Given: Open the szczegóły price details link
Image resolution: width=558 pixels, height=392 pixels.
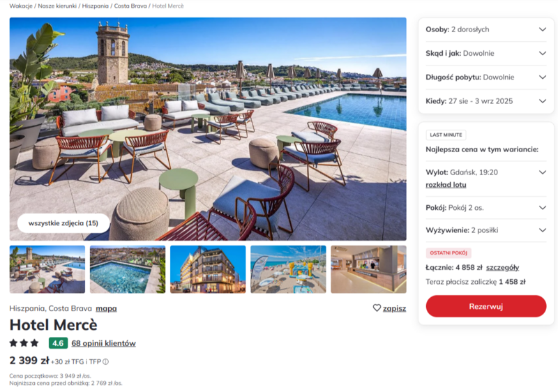Looking at the screenshot, I should click(x=502, y=268).
